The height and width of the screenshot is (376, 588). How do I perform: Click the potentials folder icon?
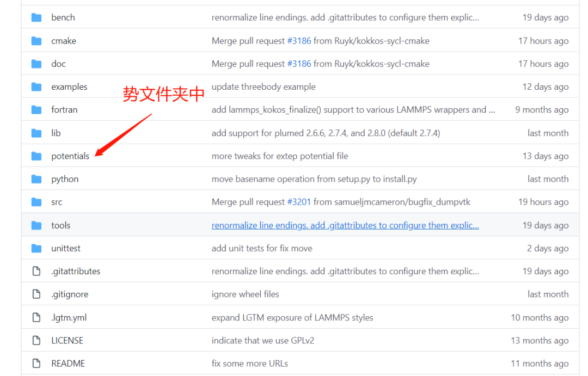tap(36, 156)
